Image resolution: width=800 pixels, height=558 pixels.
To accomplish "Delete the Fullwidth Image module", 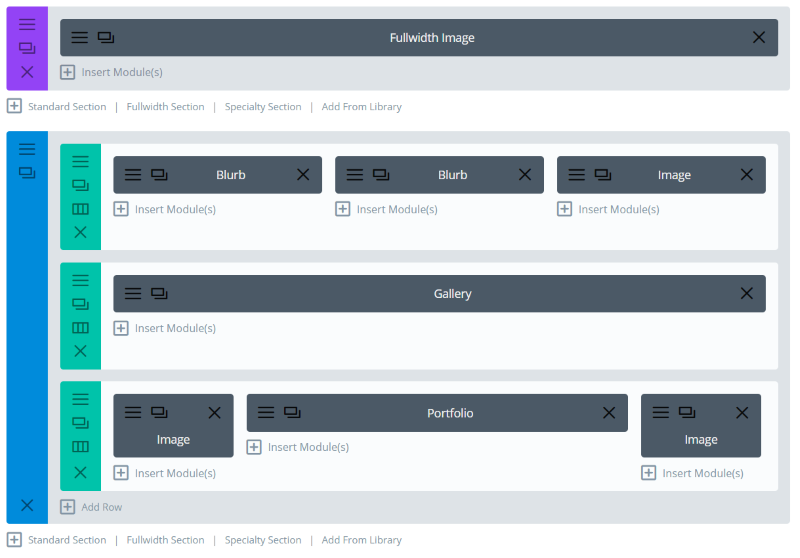I will point(759,37).
